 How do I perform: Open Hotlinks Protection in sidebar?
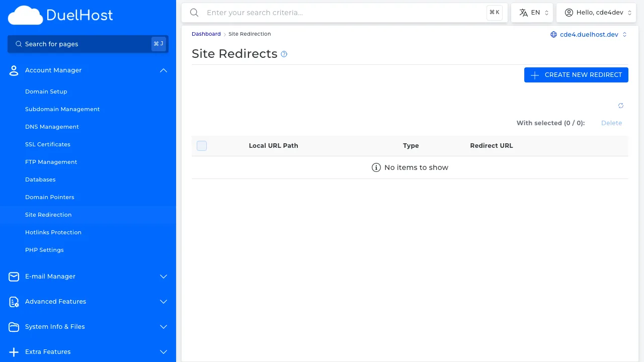point(53,232)
